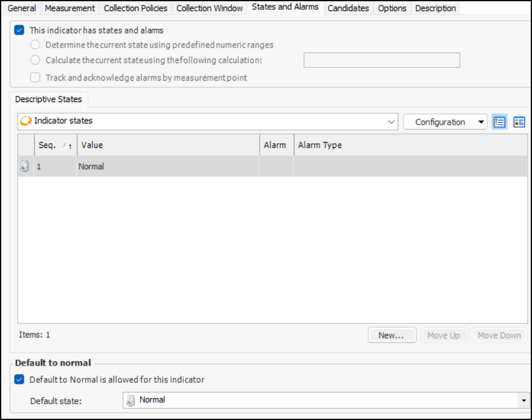Screen dimensions: 532x420
Task: Click Normal text in Default state field
Action: click(x=152, y=400)
